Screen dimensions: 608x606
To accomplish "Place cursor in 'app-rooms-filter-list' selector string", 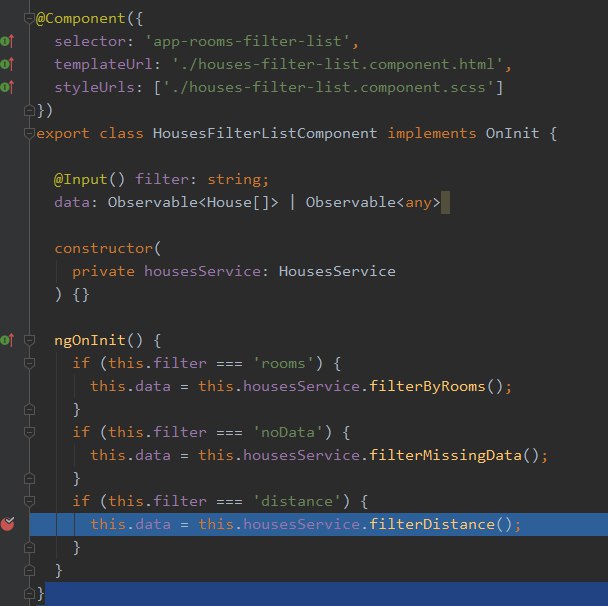I will point(248,41).
